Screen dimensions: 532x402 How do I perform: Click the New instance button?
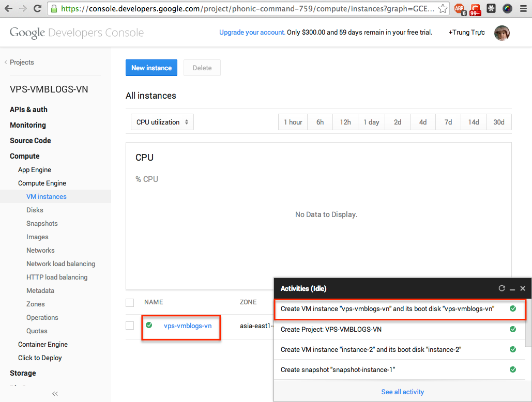pos(151,68)
